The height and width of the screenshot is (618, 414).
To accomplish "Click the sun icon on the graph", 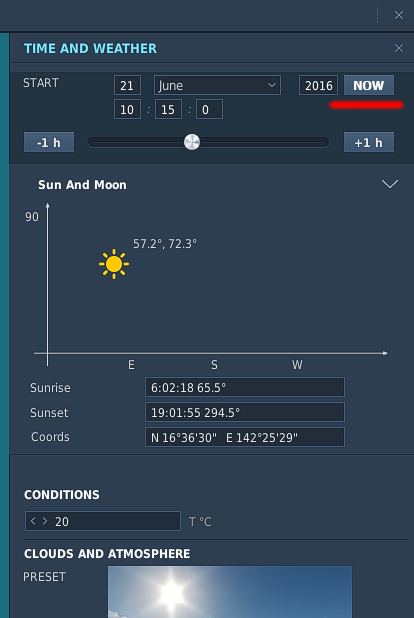I will (114, 264).
